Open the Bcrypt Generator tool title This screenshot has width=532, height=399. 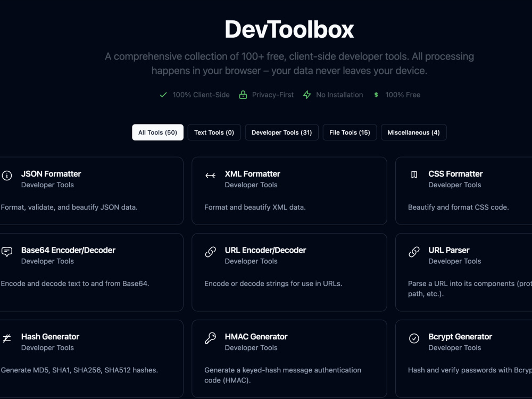coord(460,337)
